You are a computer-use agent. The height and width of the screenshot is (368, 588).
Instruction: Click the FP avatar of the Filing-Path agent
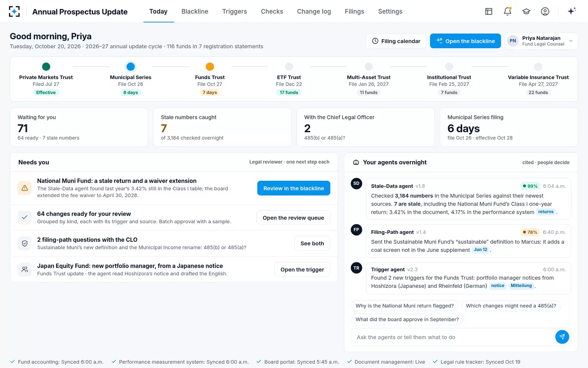point(356,230)
